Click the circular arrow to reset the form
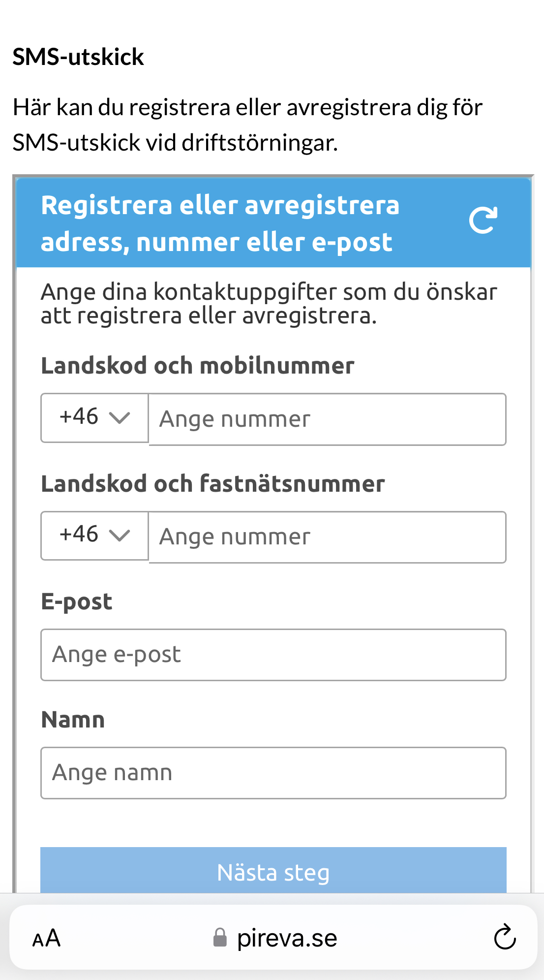544x980 pixels. [x=484, y=221]
